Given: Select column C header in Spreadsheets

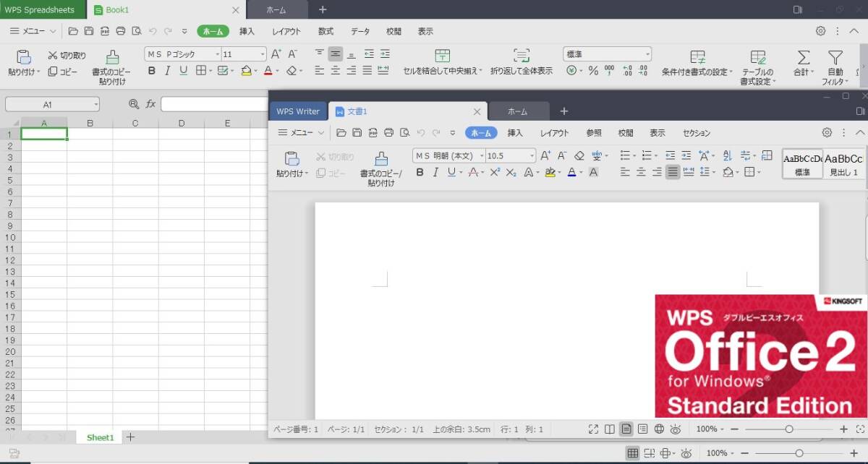Looking at the screenshot, I should pyautogui.click(x=135, y=123).
